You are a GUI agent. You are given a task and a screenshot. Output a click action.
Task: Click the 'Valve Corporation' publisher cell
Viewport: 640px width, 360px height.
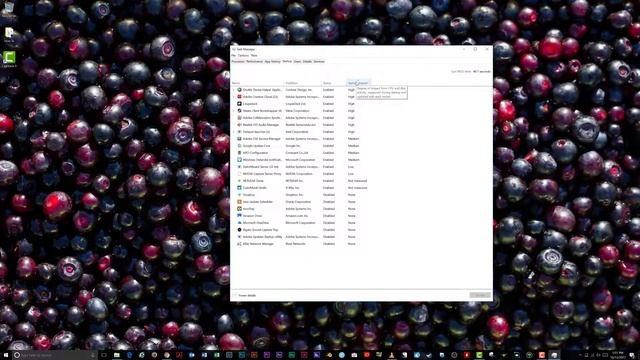(298, 111)
